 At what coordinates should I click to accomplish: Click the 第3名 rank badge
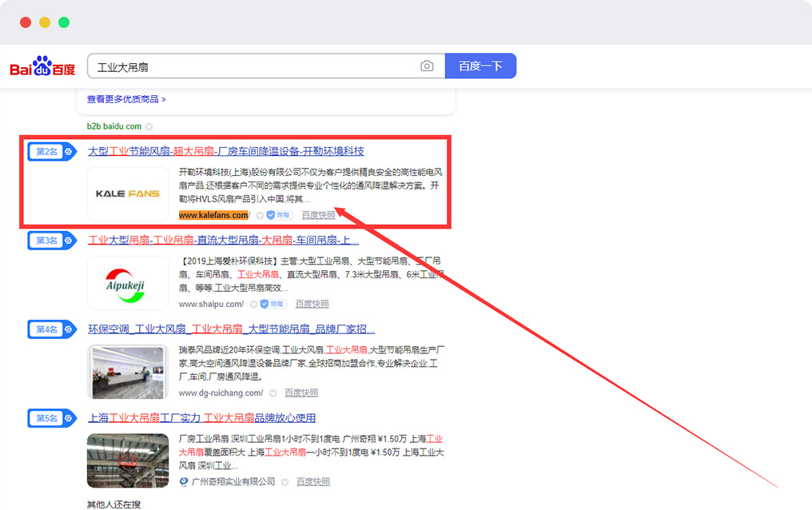point(52,241)
